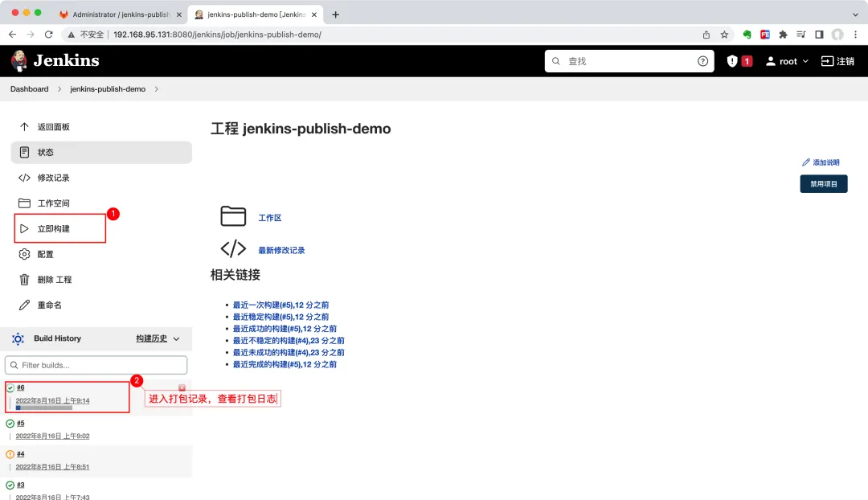The width and height of the screenshot is (868, 500).
Task: Click the 禁用项目 button
Action: [824, 184]
